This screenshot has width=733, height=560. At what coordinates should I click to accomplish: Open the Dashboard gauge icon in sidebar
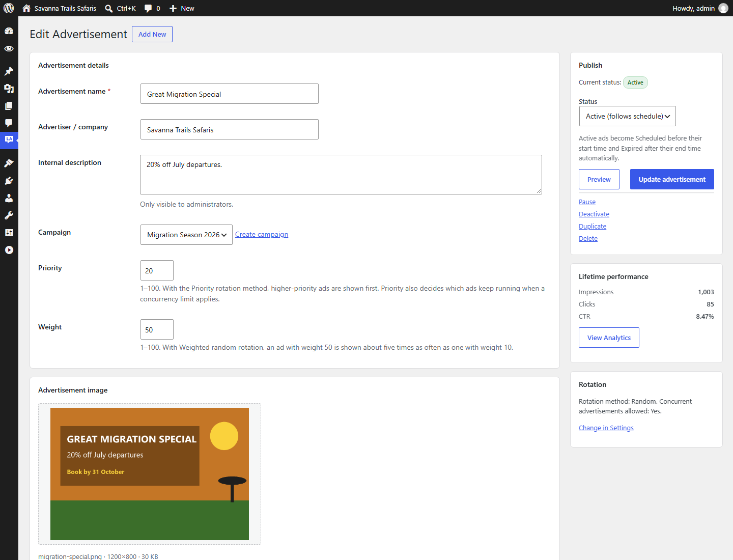pyautogui.click(x=9, y=31)
